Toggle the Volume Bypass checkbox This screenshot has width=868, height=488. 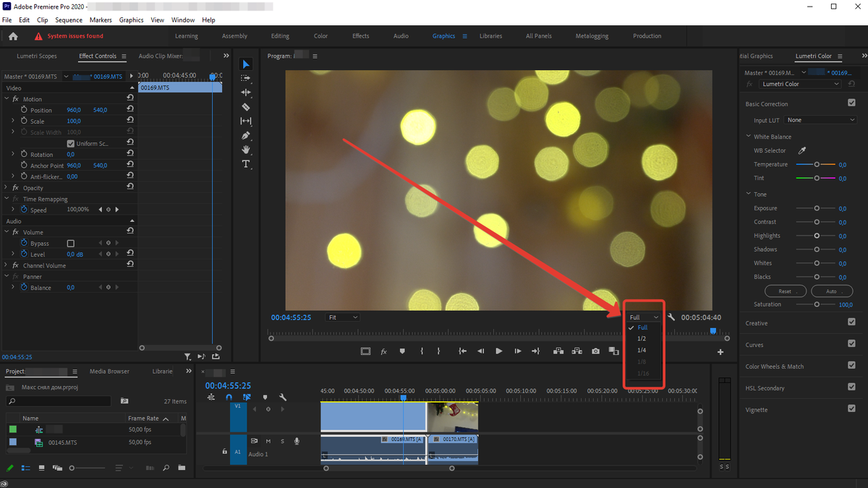[x=71, y=244]
